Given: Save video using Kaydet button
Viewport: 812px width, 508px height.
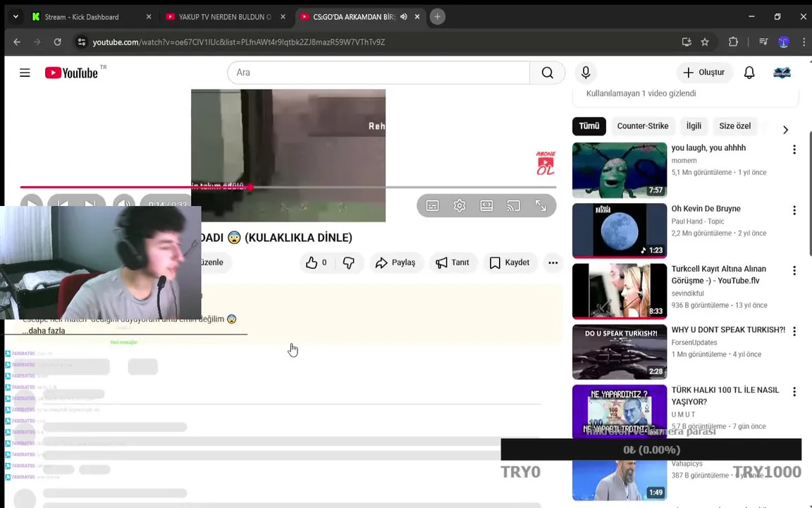Looking at the screenshot, I should (x=510, y=262).
